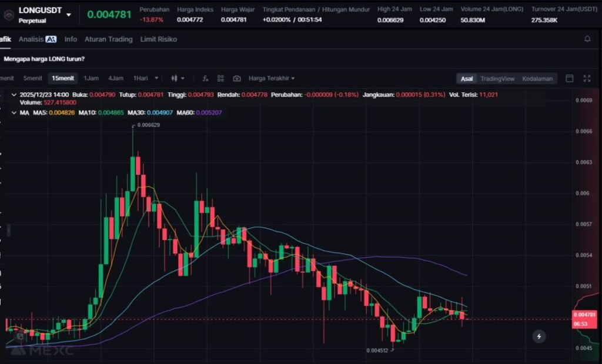This screenshot has width=602, height=364.
Task: Open the indicators (fx) menu
Action: (x=205, y=78)
